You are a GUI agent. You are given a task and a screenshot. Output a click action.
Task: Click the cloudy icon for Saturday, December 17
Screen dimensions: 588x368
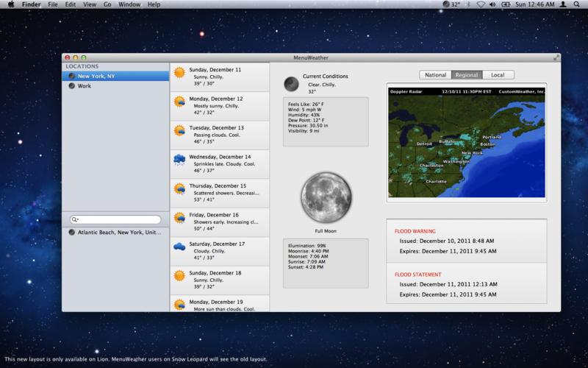coord(179,247)
